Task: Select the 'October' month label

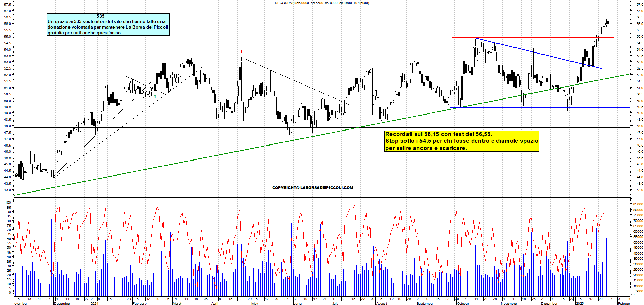Action: 463,303
